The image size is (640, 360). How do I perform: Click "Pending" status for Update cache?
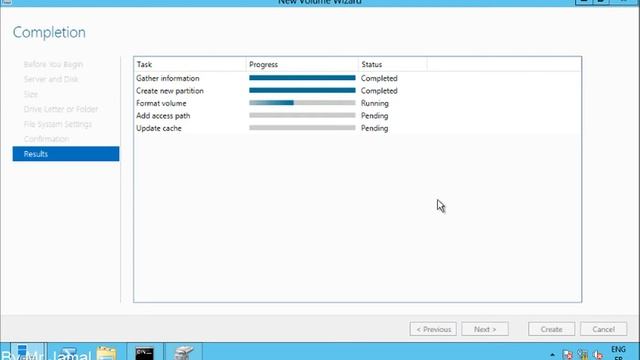click(374, 128)
